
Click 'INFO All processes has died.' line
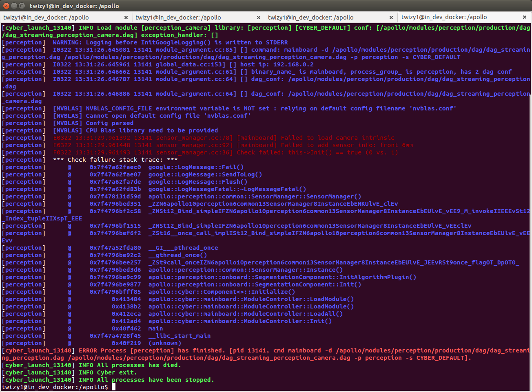(x=130, y=365)
